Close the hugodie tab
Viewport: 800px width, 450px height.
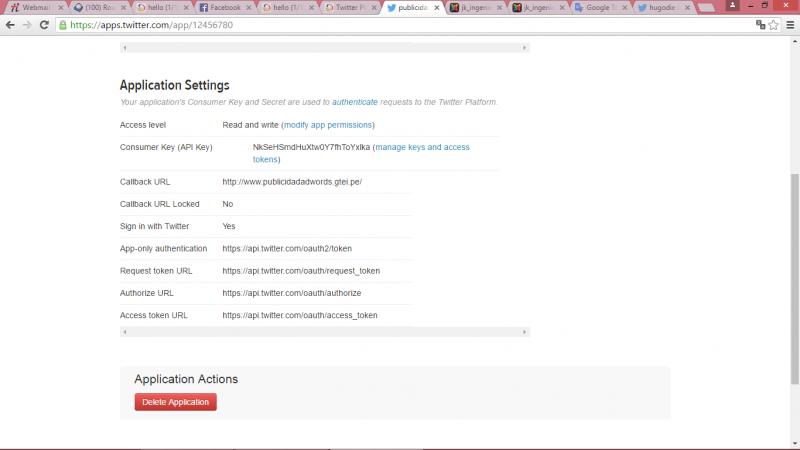pos(687,8)
